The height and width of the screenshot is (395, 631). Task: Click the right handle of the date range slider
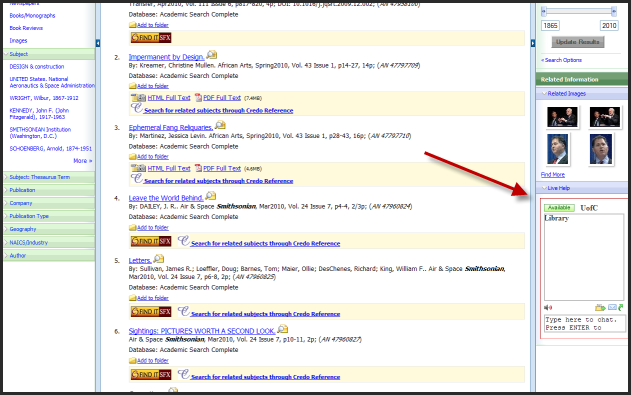tap(614, 11)
